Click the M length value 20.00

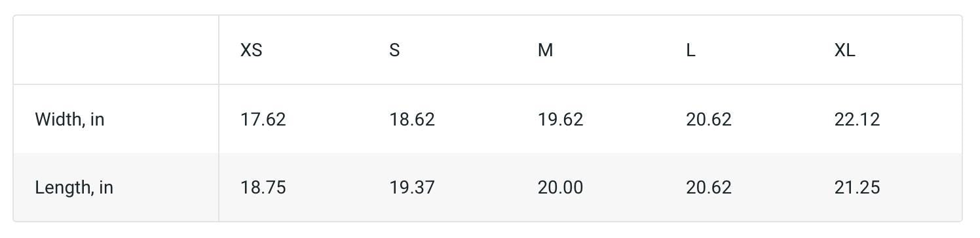pos(560,188)
